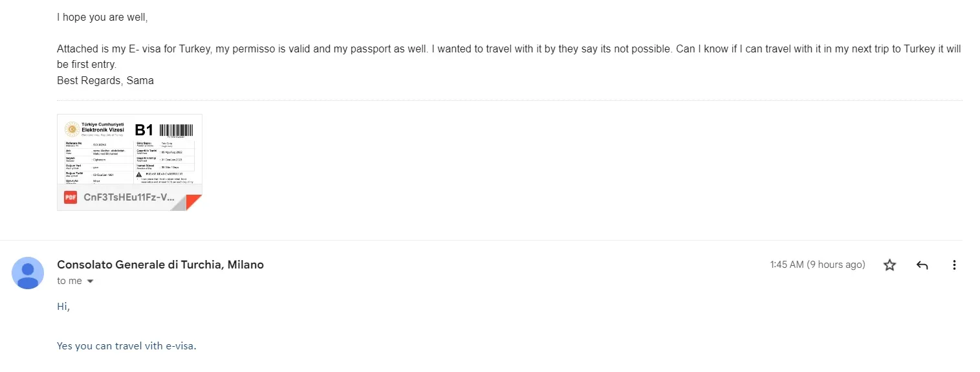This screenshot has width=980, height=372.
Task: Click the sender's blue profile avatar
Action: point(28,273)
